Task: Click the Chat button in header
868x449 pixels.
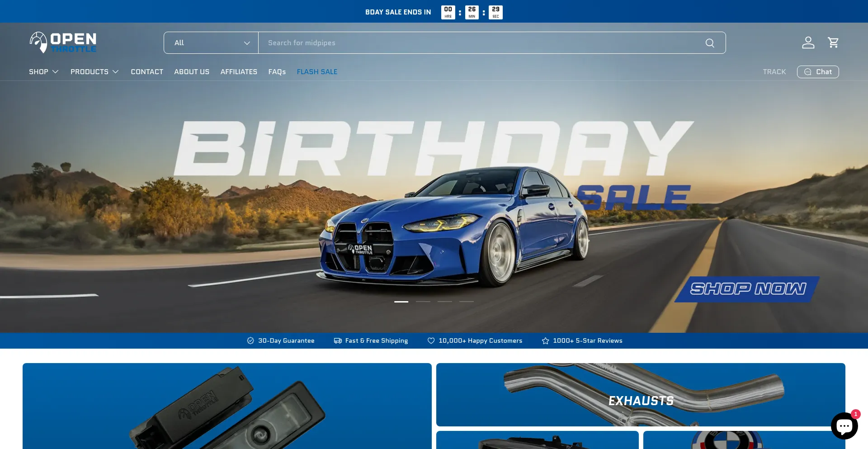Action: (818, 72)
